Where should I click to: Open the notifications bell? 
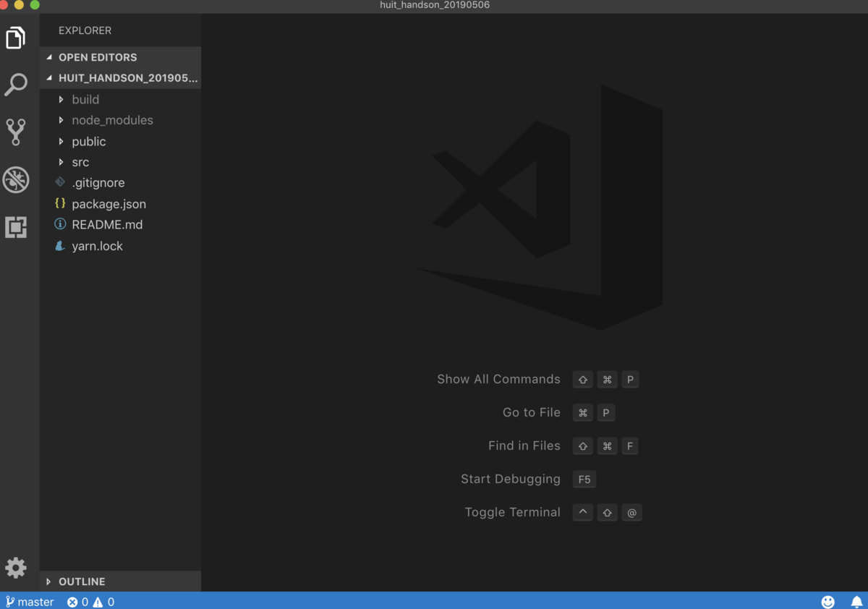point(856,602)
